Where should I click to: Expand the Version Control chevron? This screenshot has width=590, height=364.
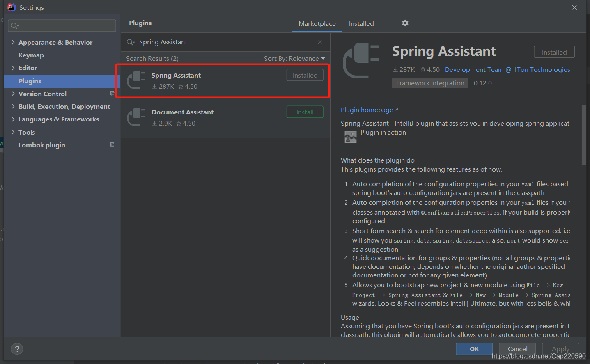click(13, 94)
